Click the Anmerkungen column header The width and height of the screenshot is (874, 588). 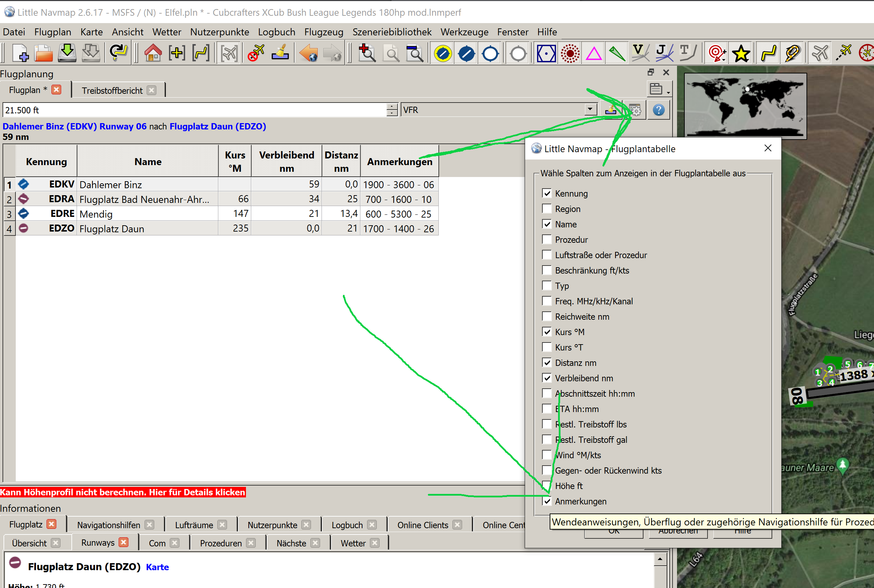tap(400, 162)
